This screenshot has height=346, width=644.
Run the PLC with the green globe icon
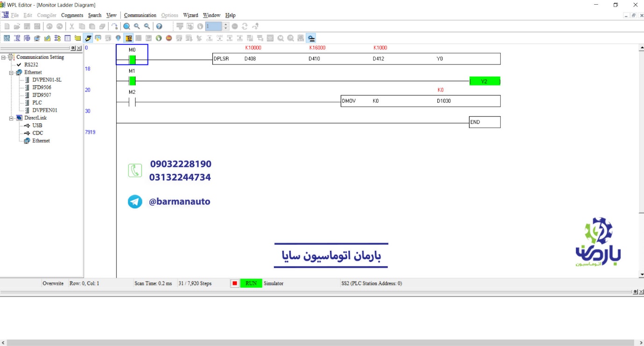click(x=158, y=38)
